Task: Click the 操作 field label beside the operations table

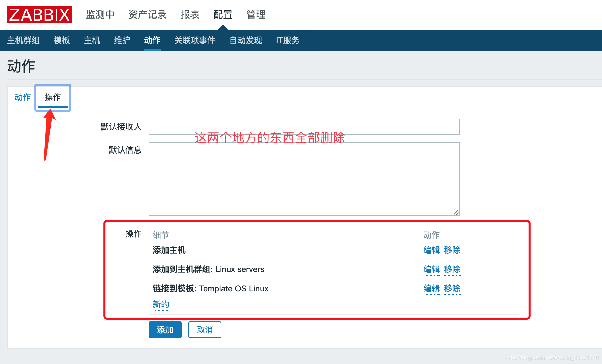Action: (134, 234)
